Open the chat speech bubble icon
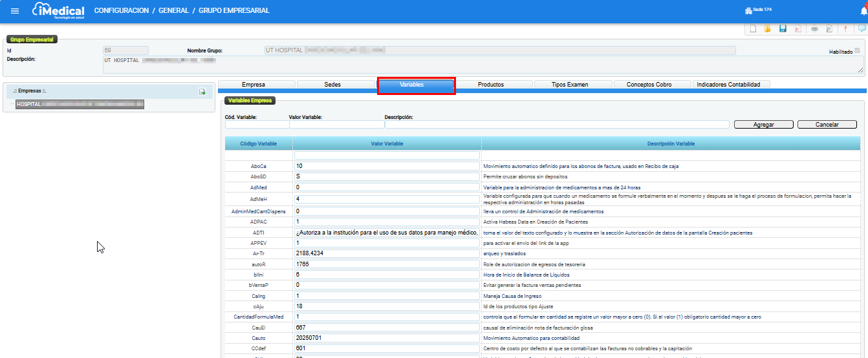Viewport: 868px width, 358px height. tap(862, 28)
